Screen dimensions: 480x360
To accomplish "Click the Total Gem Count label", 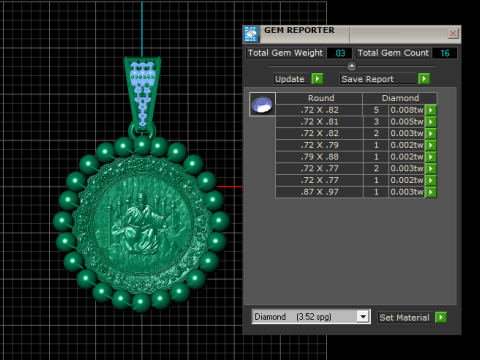I will (393, 53).
